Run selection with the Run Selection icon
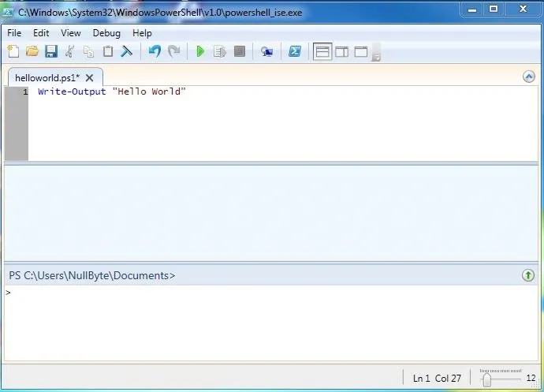This screenshot has height=392, width=544. 220,51
